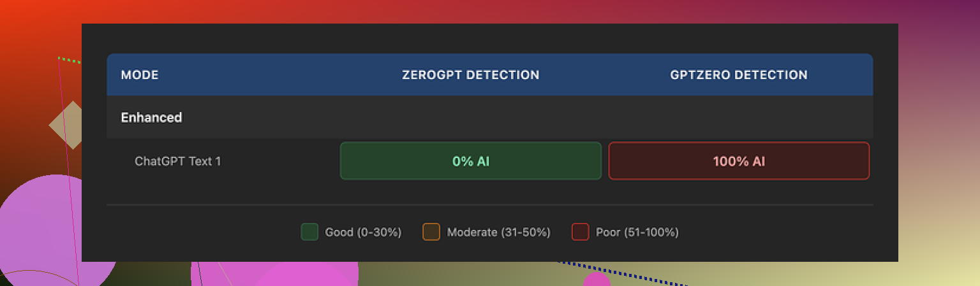
Task: Click the Good (0-30%) legend label
Action: tap(363, 232)
